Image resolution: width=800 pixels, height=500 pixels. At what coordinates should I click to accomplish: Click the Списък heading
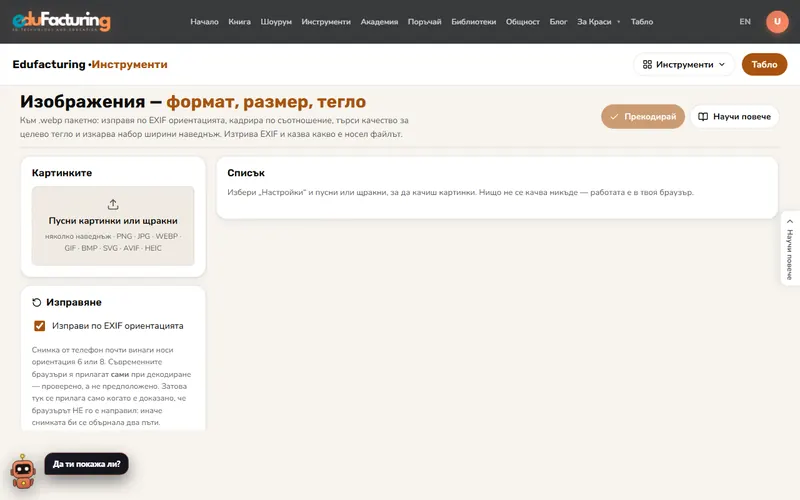point(246,173)
